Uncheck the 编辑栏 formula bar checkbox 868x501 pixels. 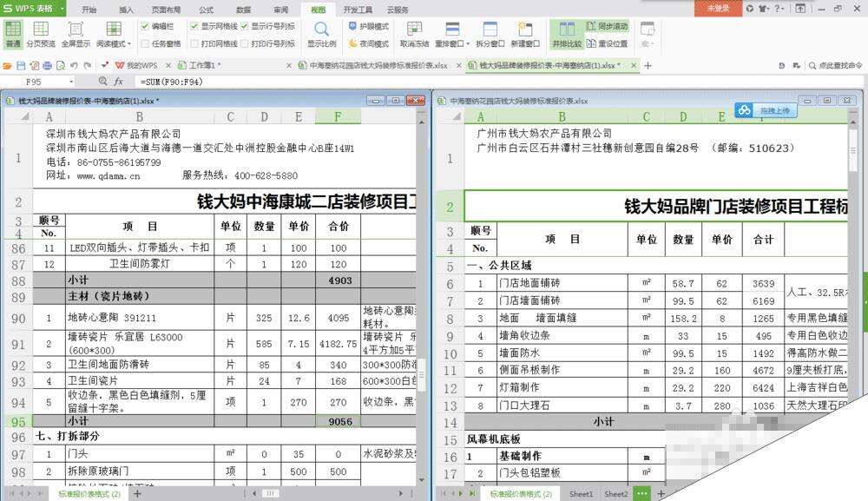pos(145,26)
